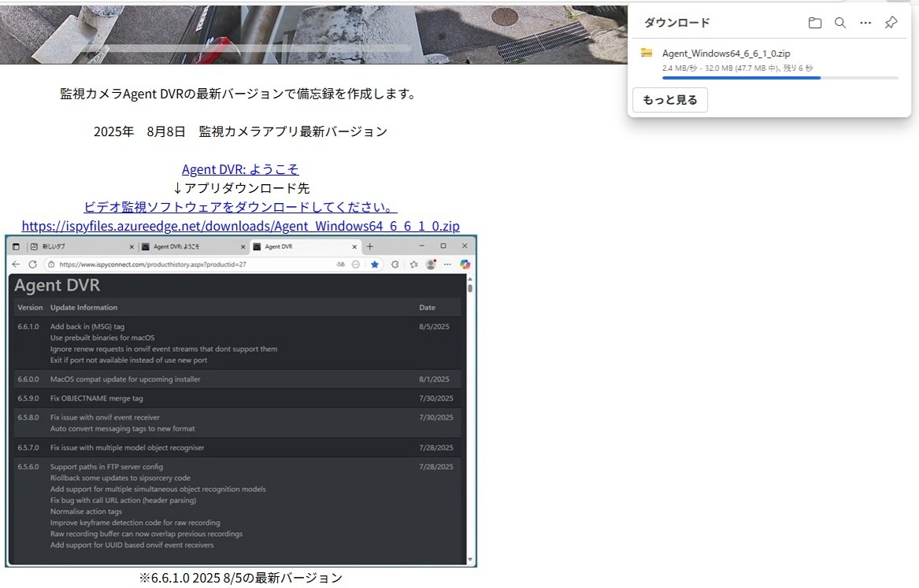This screenshot has width=919, height=588.
Task: Click the tab actions icon in the embedded browser
Action: pyautogui.click(x=16, y=246)
